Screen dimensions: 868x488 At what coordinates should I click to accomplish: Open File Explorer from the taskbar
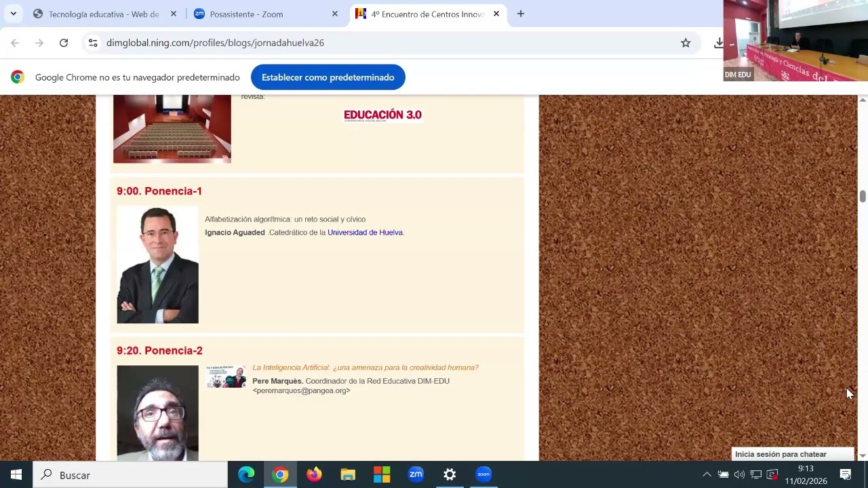tap(348, 474)
